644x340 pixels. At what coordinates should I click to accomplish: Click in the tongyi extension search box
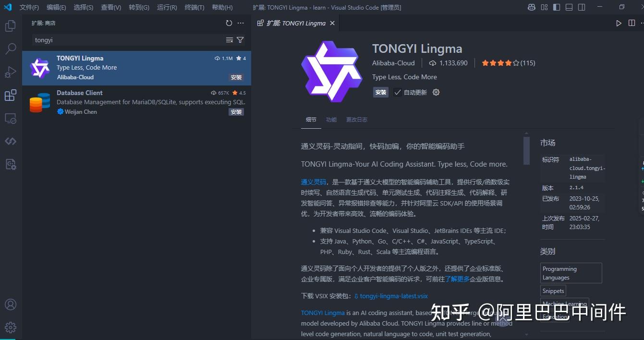(128, 40)
